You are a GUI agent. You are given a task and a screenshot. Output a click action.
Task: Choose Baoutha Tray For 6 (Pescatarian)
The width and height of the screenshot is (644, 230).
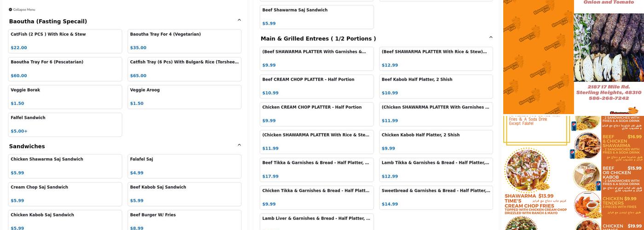(65, 69)
